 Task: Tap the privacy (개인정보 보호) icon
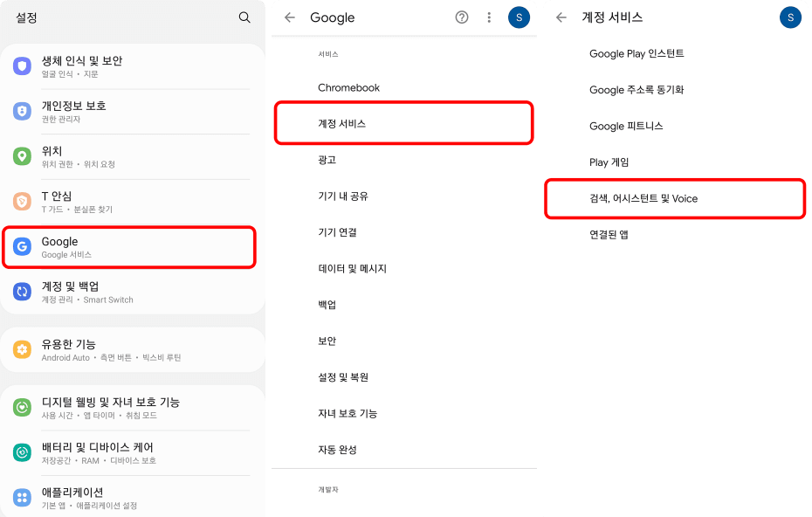point(22,112)
